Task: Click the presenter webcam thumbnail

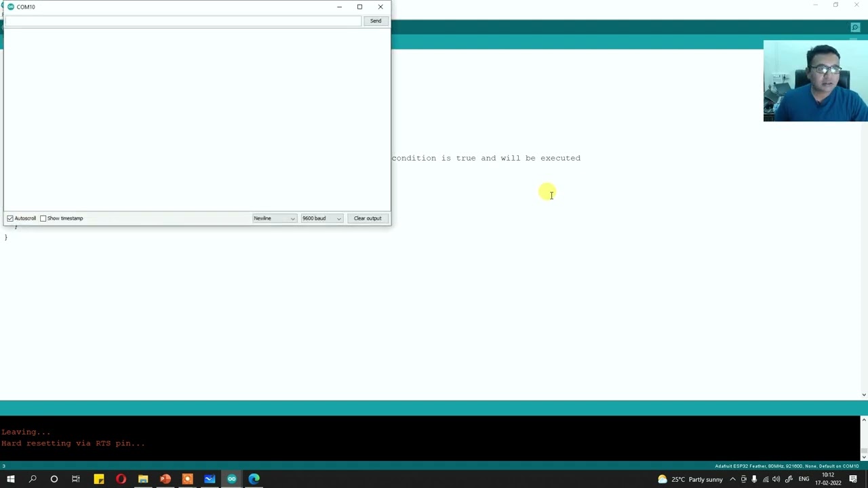Action: pos(815,81)
